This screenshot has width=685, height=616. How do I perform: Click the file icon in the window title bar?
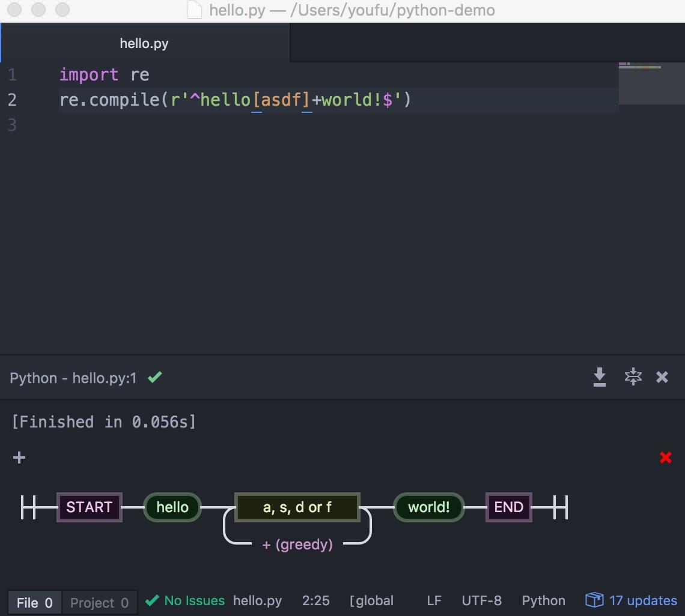tap(195, 10)
